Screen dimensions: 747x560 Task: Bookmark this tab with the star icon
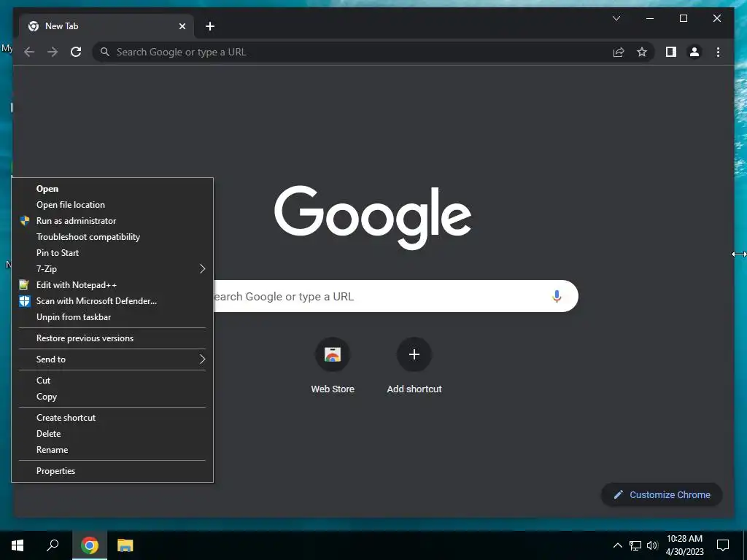(642, 52)
